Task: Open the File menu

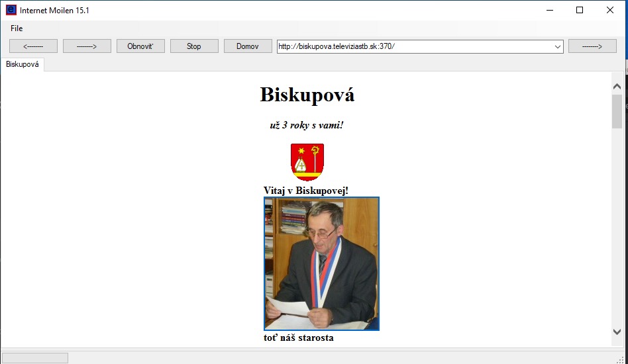Action: point(17,28)
